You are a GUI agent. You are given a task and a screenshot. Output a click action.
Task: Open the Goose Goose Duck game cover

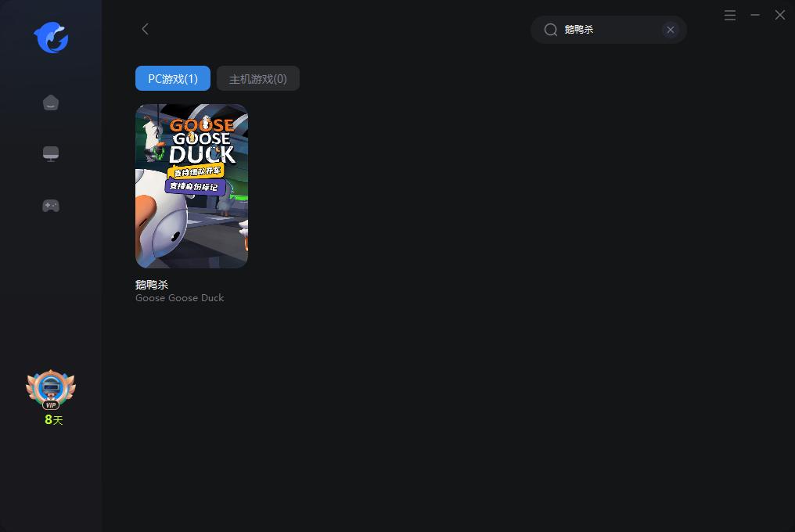pos(192,186)
